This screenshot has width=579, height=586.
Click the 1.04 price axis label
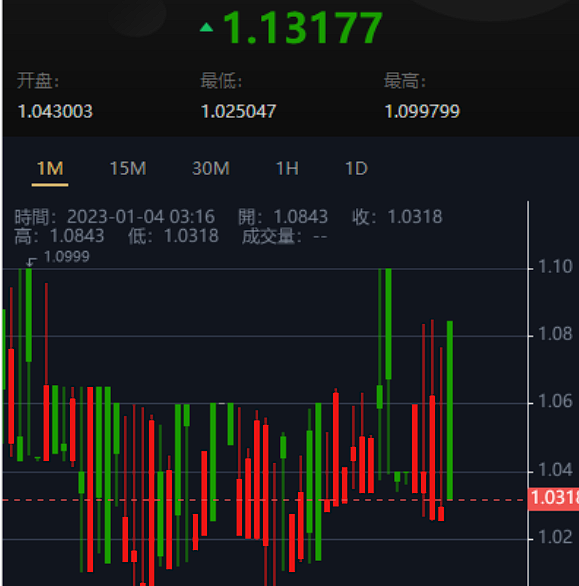[555, 470]
